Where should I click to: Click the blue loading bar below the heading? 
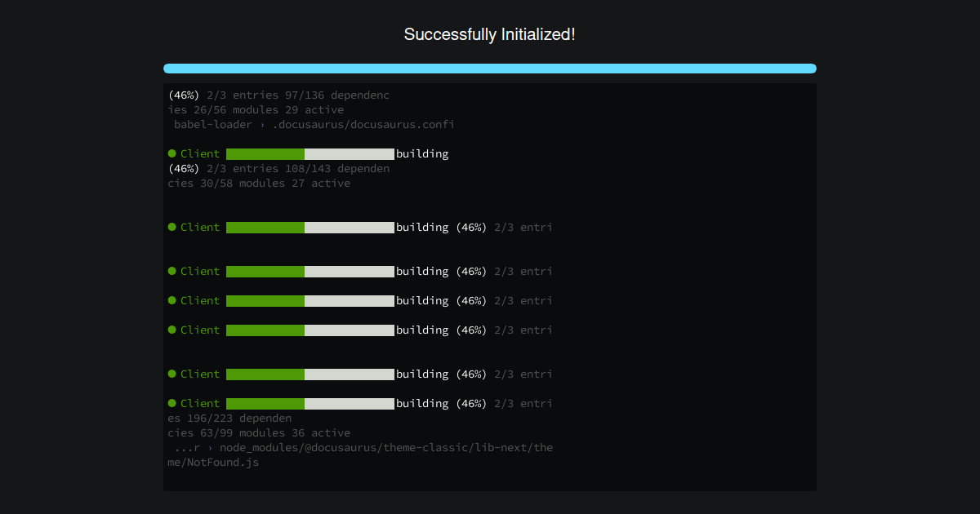point(490,69)
